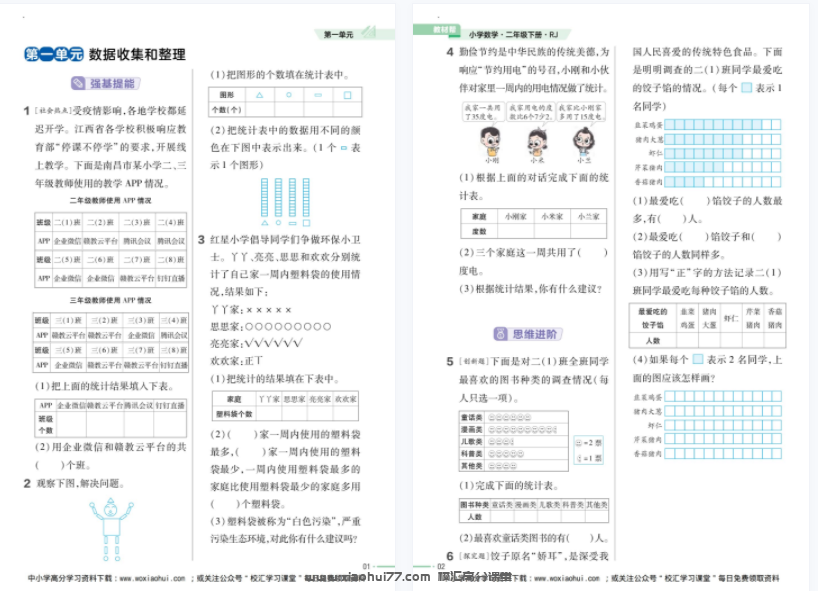Click the 度数 row label cell
Image resolution: width=818 pixels, height=591 pixels.
479,231
